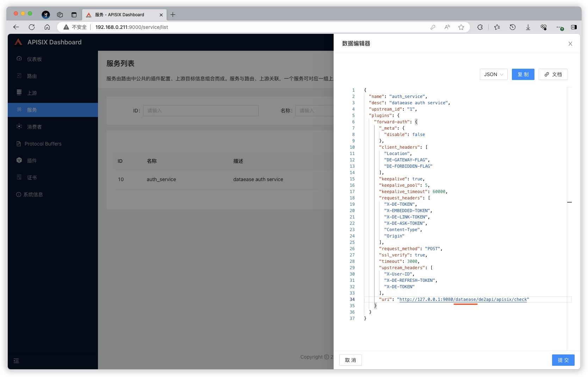Collapse sidebar using bottom menu icon

point(16,361)
